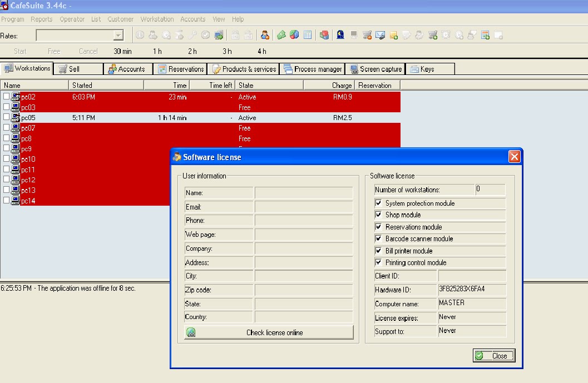
Task: Click the Check license online button
Action: tap(269, 332)
